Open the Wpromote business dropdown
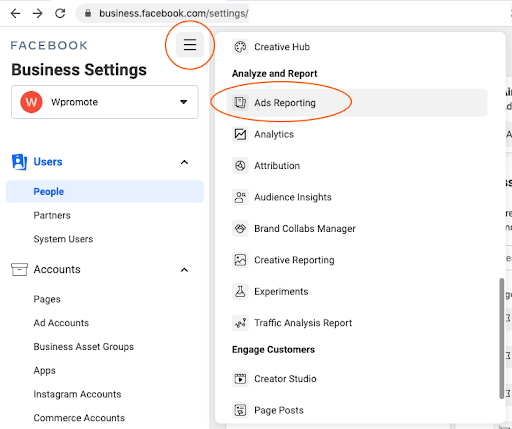The image size is (512, 429). (105, 102)
